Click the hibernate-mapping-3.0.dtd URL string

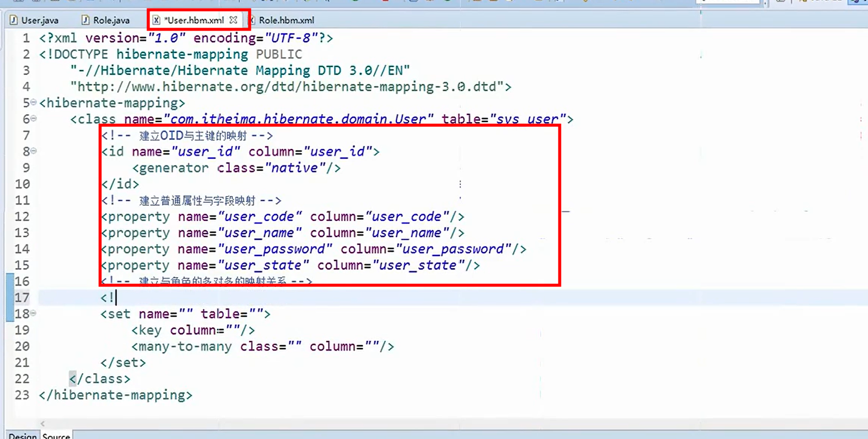[287, 86]
